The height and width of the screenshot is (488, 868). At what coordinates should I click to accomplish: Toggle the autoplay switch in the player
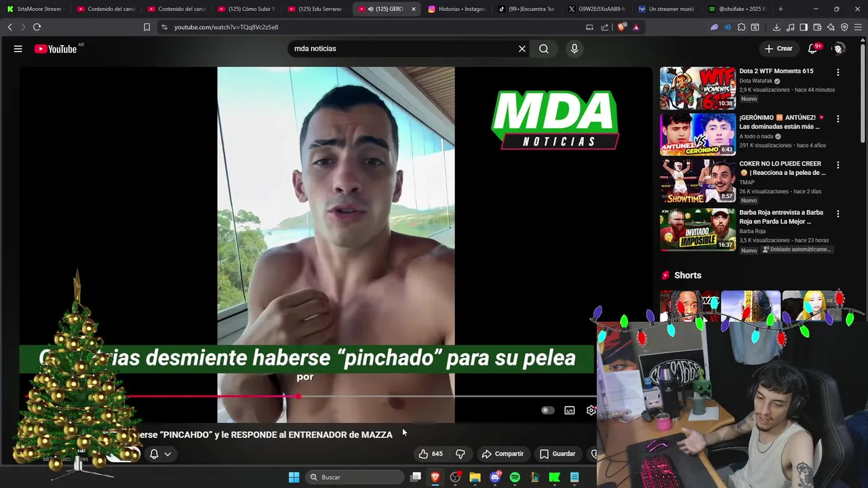pos(547,410)
